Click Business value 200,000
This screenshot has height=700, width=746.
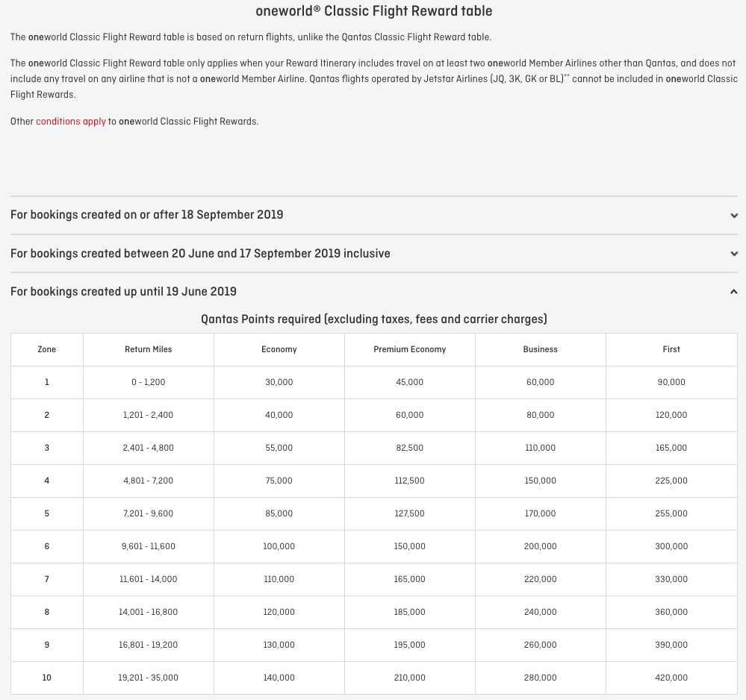pos(541,546)
